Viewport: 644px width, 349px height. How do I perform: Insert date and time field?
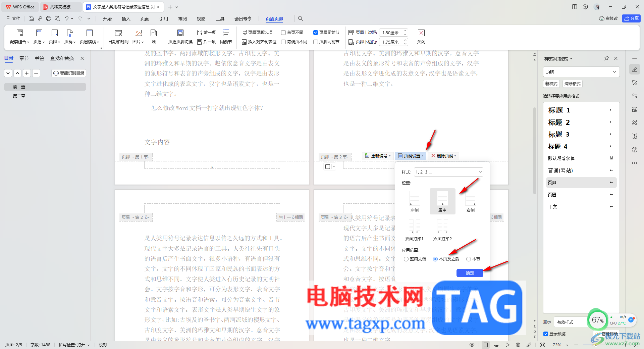pos(118,37)
